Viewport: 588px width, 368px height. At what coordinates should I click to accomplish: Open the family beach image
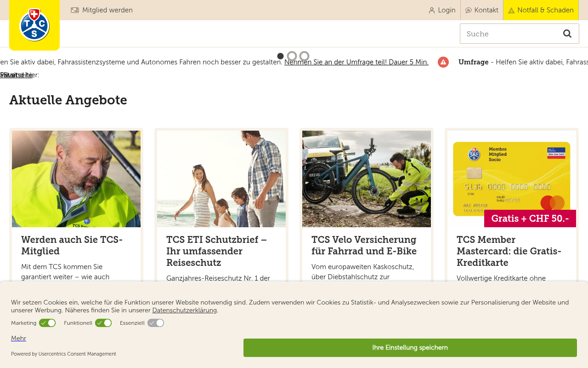click(221, 179)
